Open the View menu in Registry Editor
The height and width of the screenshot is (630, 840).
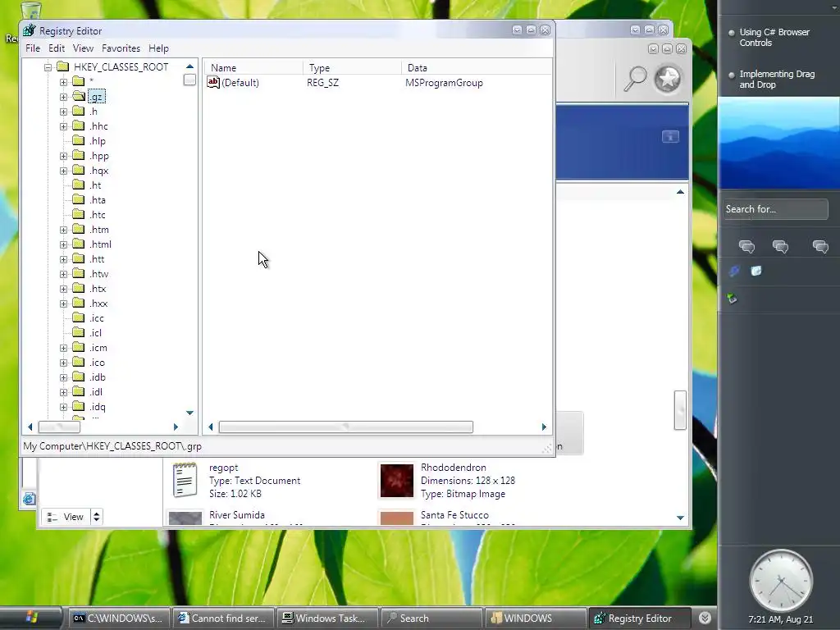point(83,48)
